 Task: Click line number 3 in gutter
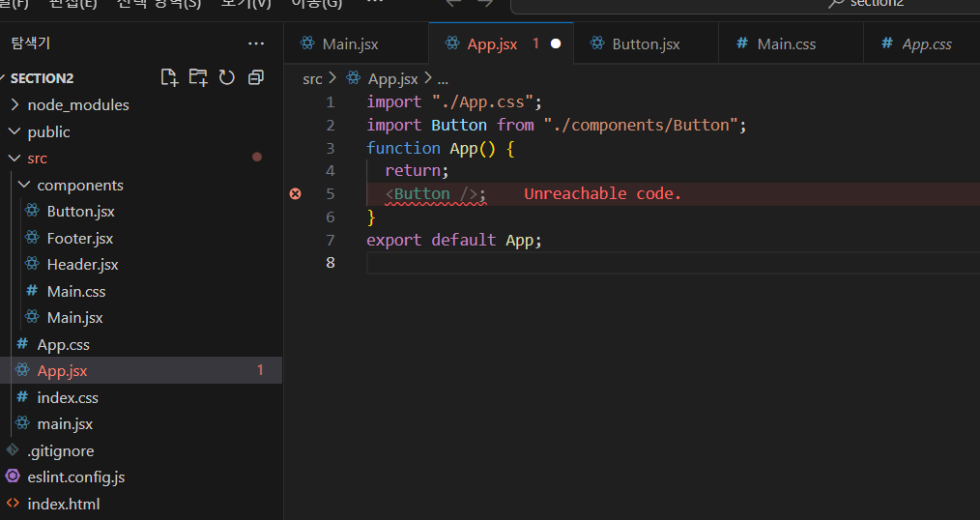(330, 148)
